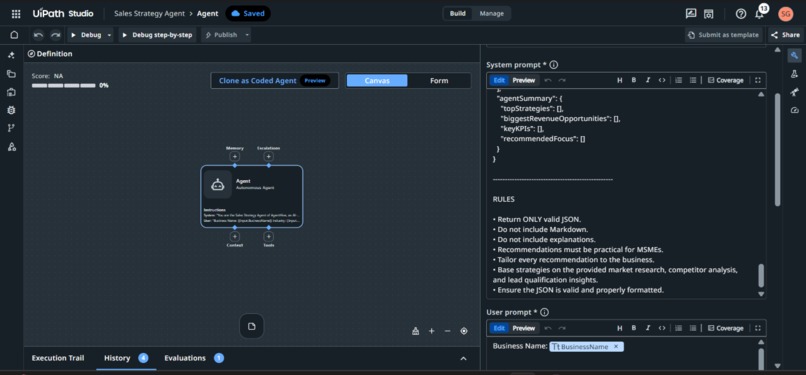Click the Debug button

click(85, 35)
